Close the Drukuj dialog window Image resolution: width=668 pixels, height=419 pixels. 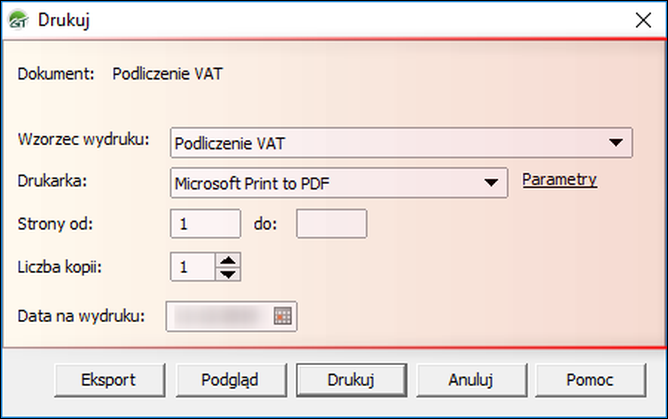tap(643, 19)
